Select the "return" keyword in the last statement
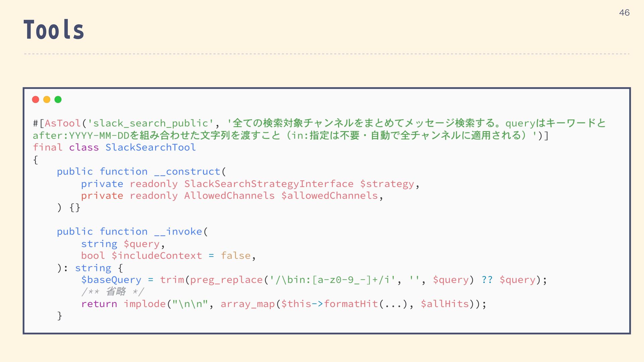This screenshot has height=362, width=644. click(x=99, y=304)
